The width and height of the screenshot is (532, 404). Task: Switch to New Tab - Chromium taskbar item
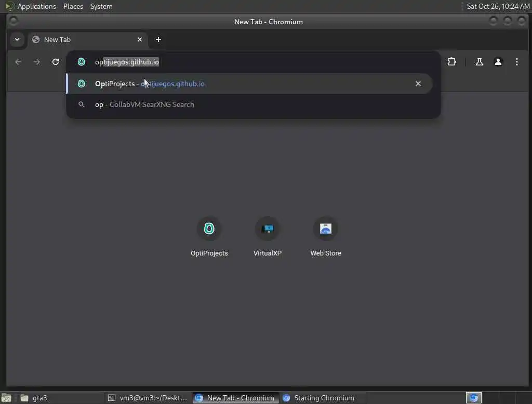point(235,398)
